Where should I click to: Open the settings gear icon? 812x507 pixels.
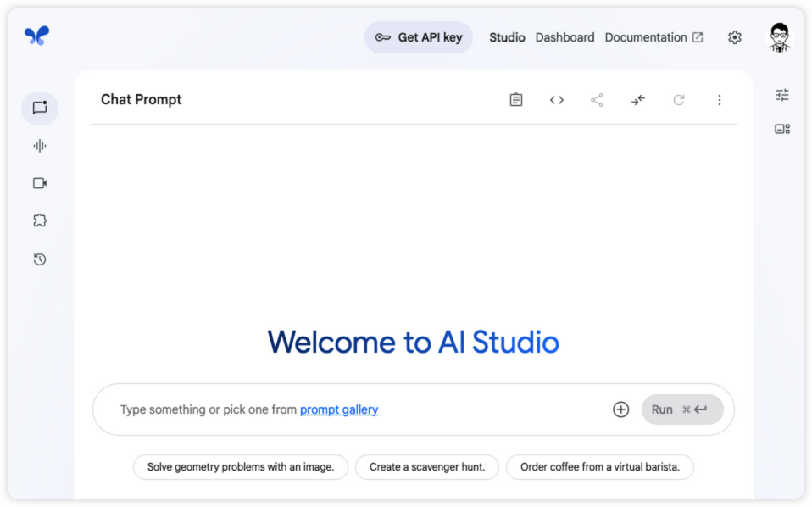point(734,37)
